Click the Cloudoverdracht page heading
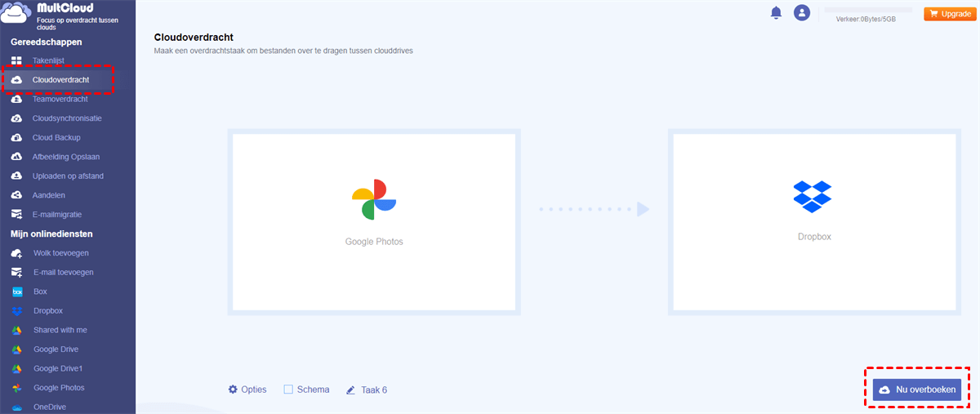Image resolution: width=980 pixels, height=414 pixels. pyautogui.click(x=194, y=37)
